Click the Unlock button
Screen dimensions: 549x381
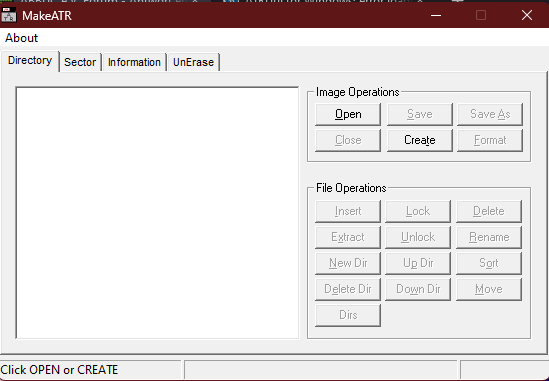(418, 237)
